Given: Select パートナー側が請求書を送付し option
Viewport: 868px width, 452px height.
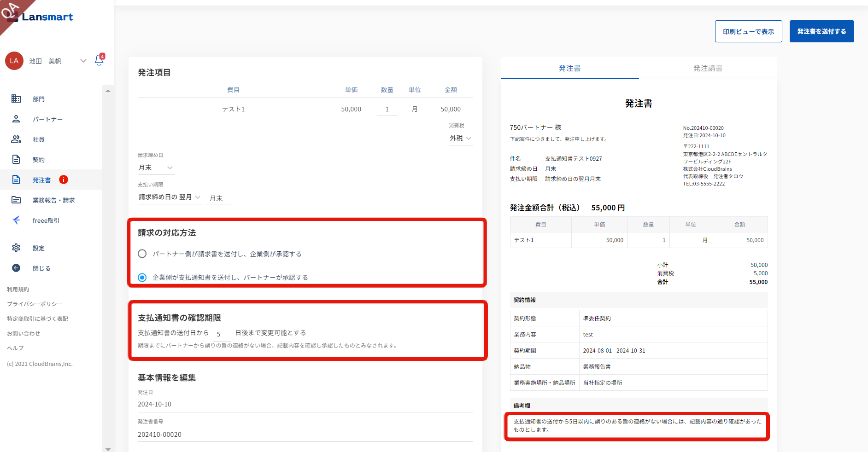Looking at the screenshot, I should 142,254.
